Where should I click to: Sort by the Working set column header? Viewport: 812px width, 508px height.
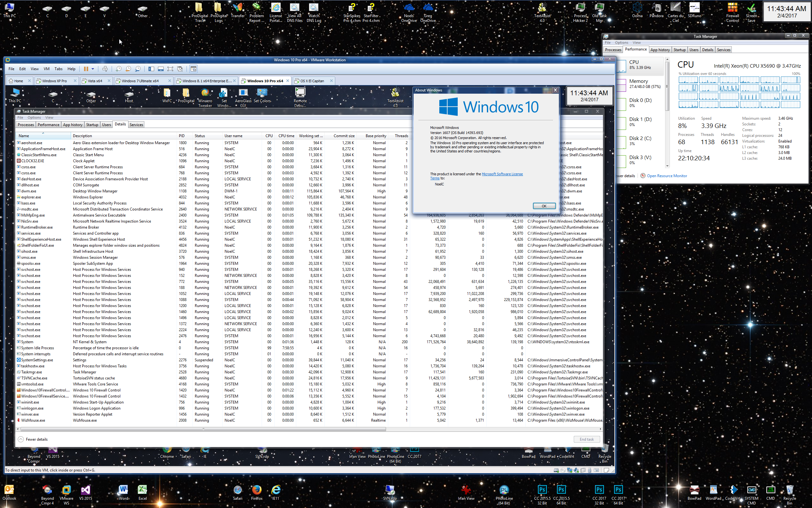(x=311, y=136)
